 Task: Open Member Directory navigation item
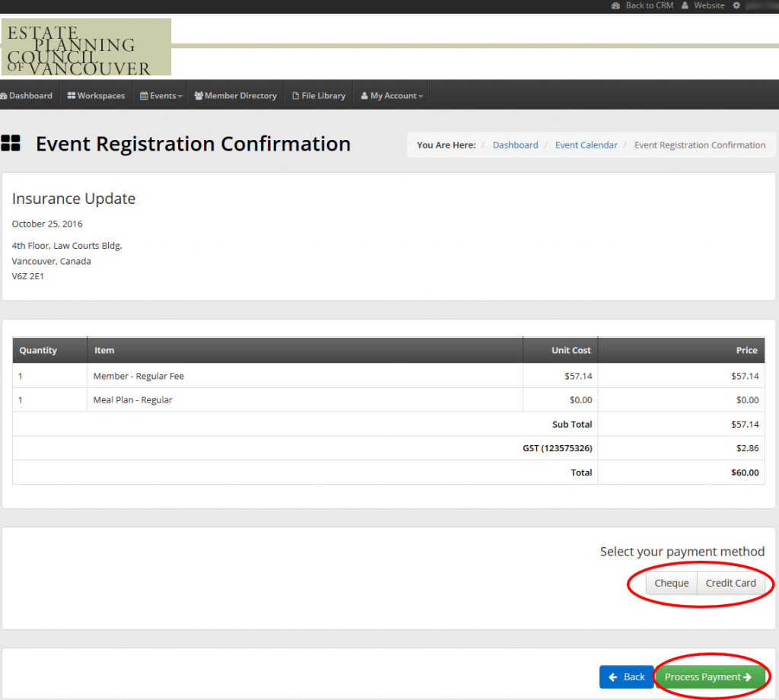[236, 95]
